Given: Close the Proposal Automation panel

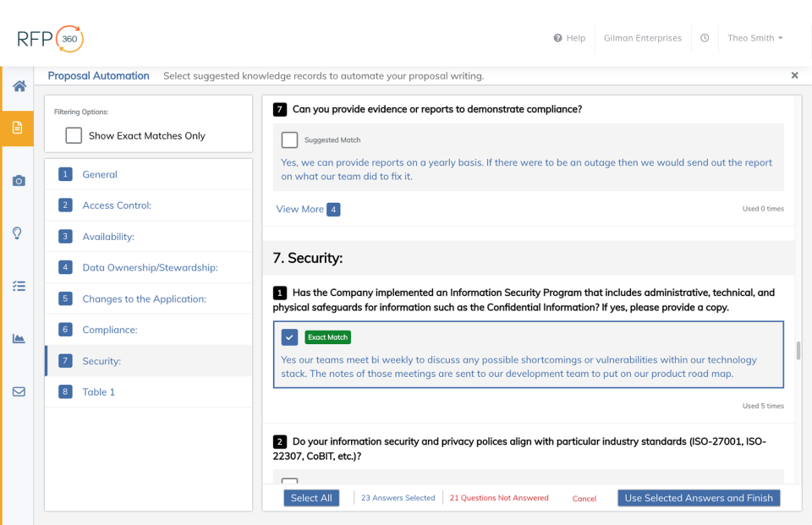Looking at the screenshot, I should coord(794,75).
